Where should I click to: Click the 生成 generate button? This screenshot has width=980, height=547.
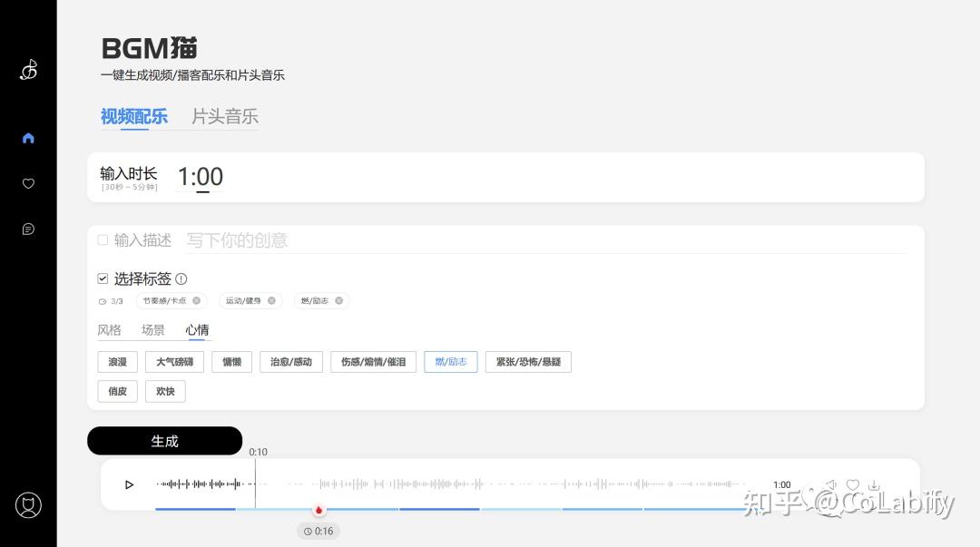pyautogui.click(x=164, y=441)
